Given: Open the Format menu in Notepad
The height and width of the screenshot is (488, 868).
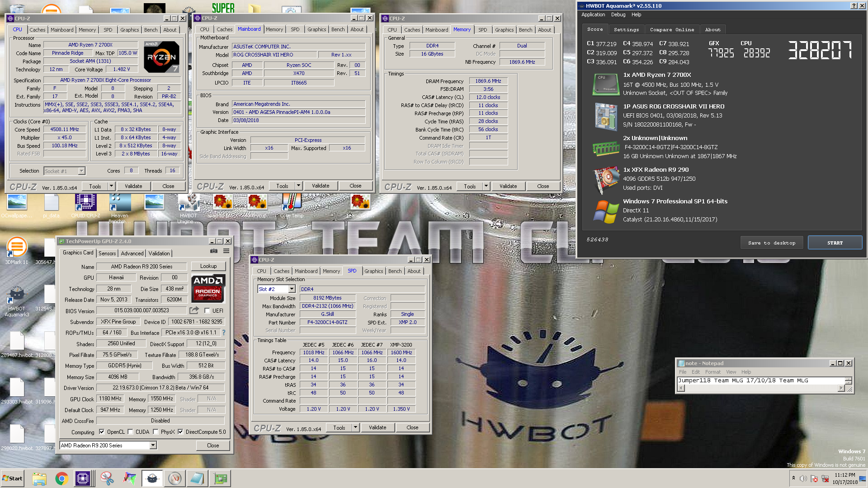Looking at the screenshot, I should 713,372.
